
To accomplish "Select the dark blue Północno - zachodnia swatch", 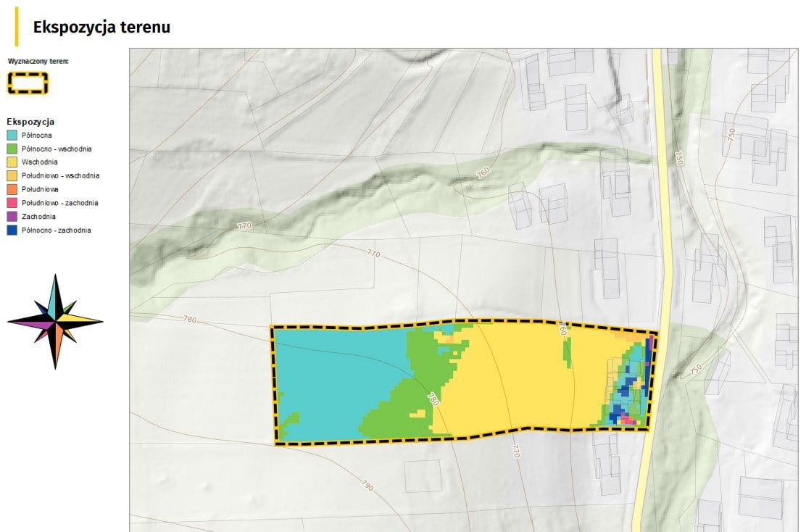I will point(12,230).
